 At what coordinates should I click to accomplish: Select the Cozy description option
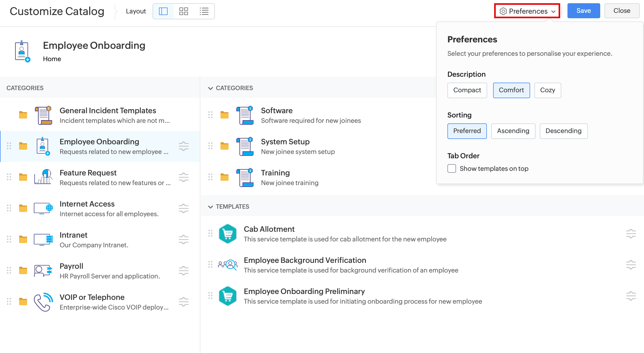547,90
